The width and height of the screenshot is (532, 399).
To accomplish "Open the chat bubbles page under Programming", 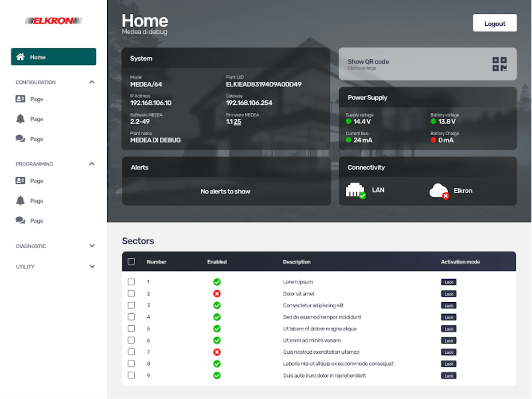I will click(20, 220).
